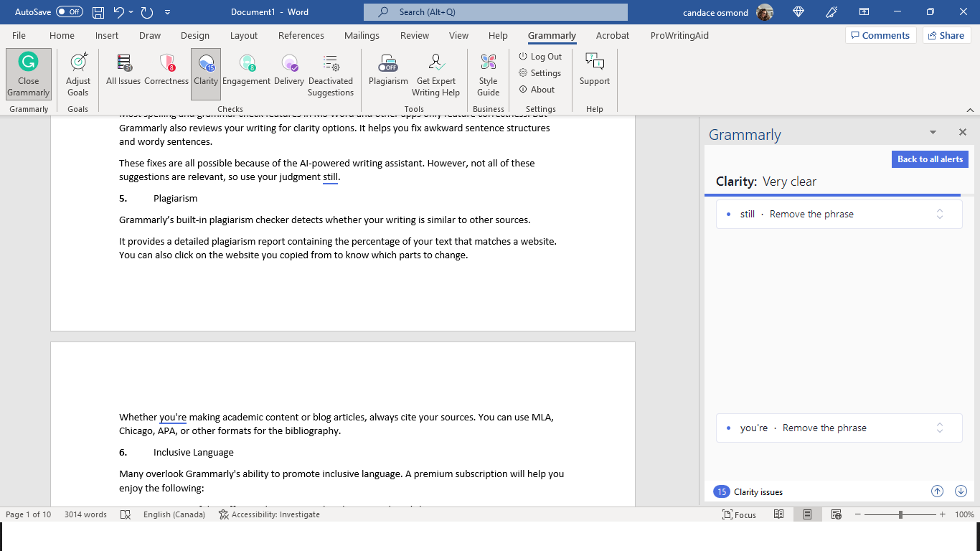Open the spelling and grammar check status icon

(126, 514)
